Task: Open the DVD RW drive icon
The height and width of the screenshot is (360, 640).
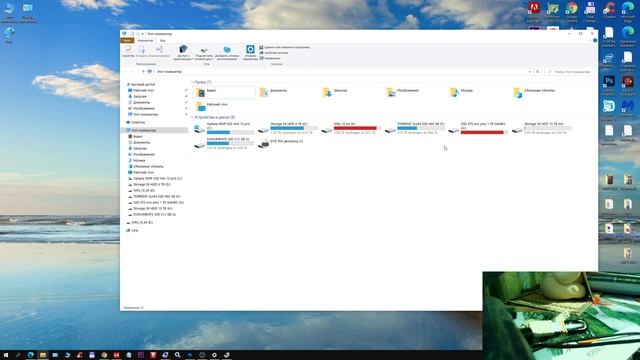Action: pos(264,144)
